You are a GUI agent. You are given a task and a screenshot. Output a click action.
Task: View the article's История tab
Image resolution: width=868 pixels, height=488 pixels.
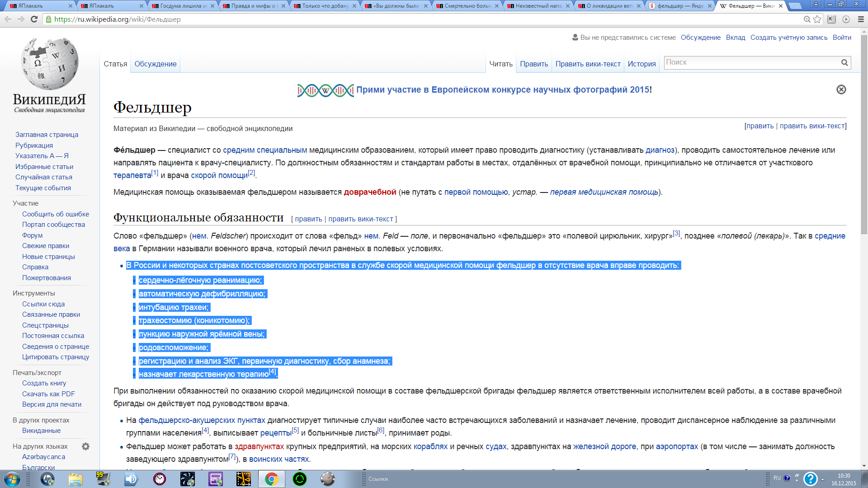point(642,64)
